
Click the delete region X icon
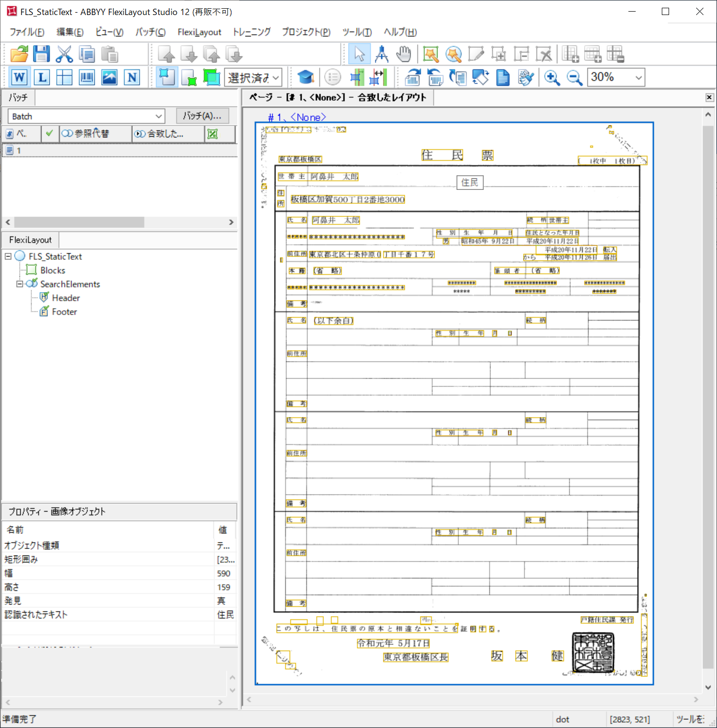(x=543, y=54)
